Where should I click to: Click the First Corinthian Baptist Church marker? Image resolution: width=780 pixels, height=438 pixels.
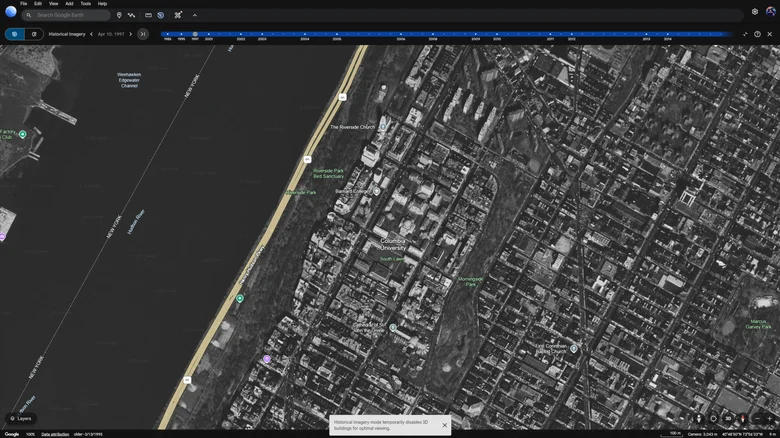pyautogui.click(x=574, y=348)
